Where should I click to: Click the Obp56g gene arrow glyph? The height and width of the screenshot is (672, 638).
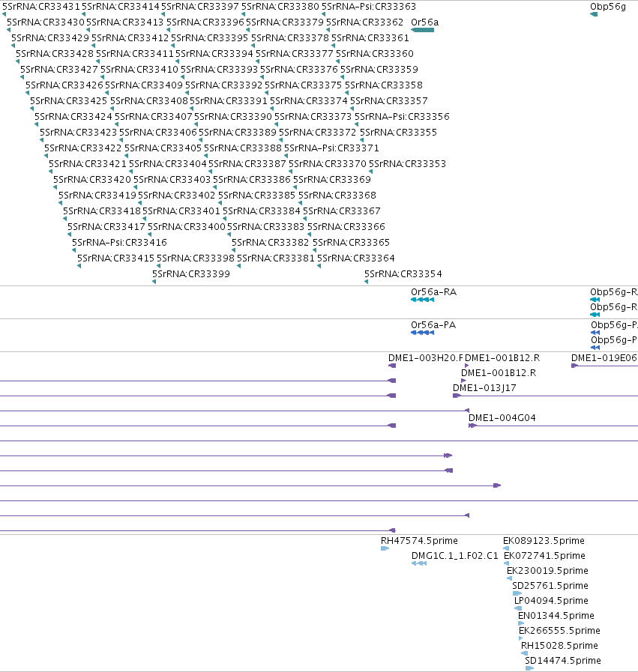pyautogui.click(x=594, y=14)
